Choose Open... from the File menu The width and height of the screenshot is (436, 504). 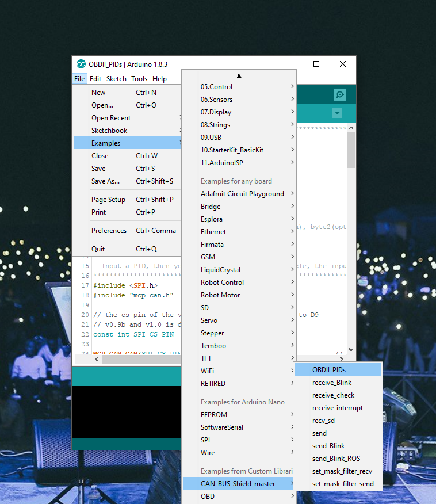click(128, 105)
